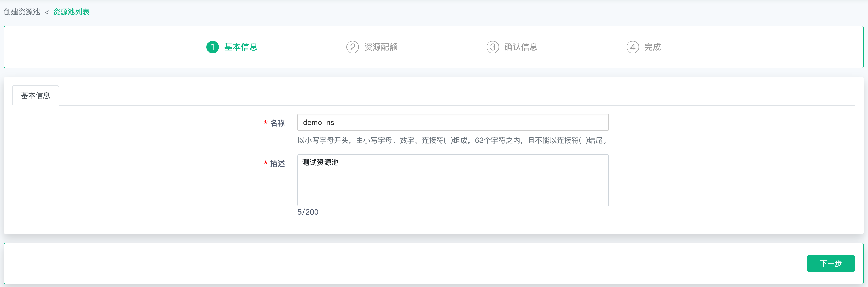
Task: Click the 名称 input field
Action: coord(453,122)
